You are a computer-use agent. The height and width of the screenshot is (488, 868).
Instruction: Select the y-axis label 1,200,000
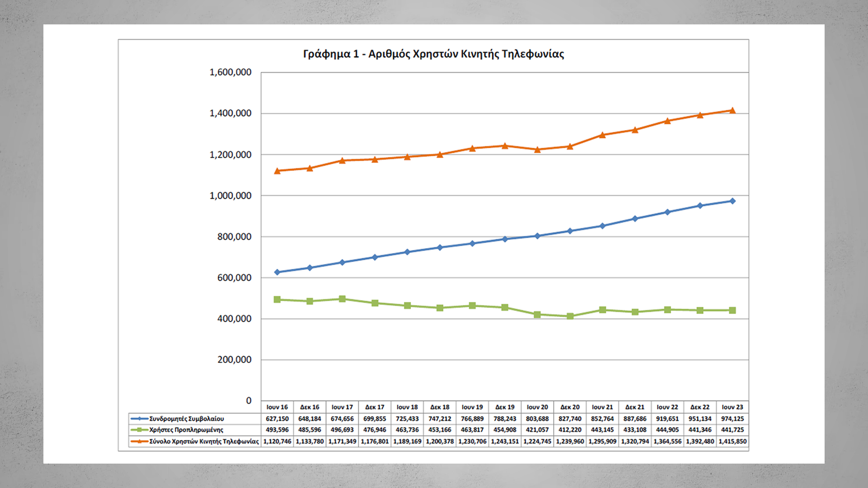pos(231,155)
